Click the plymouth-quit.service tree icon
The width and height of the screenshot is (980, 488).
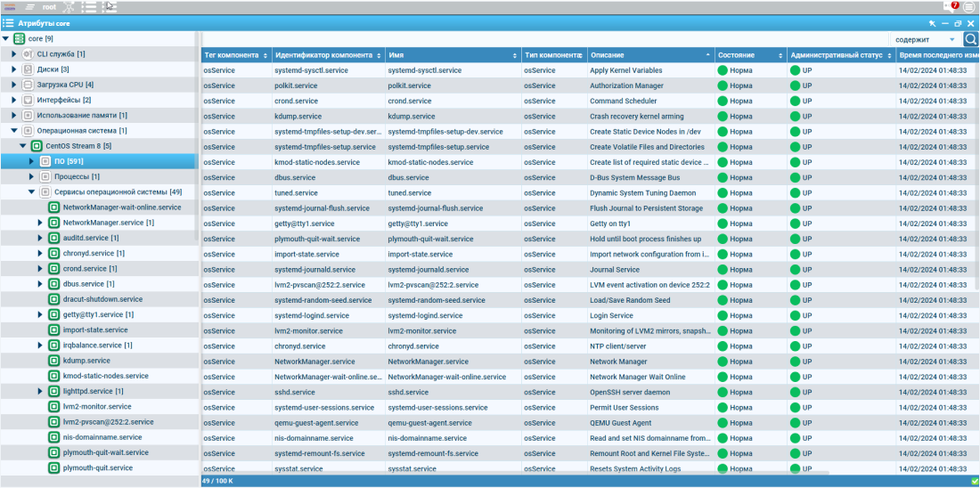click(x=53, y=468)
